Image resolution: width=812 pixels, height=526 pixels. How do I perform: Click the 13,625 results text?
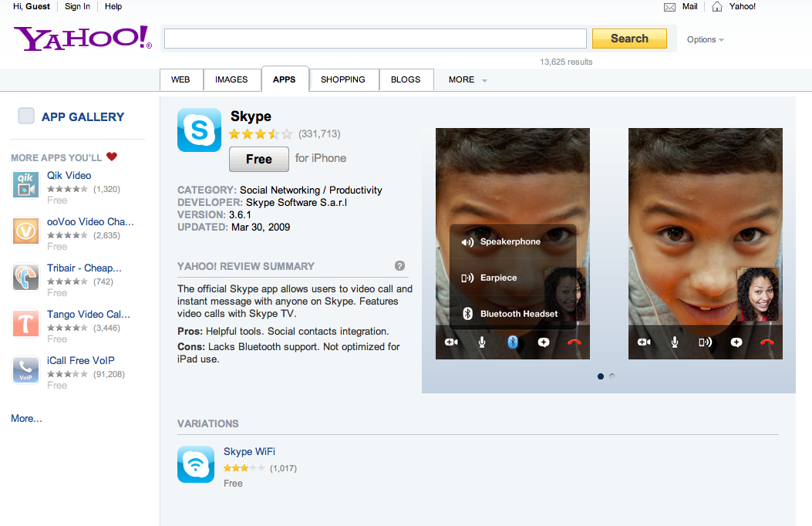tap(566, 62)
